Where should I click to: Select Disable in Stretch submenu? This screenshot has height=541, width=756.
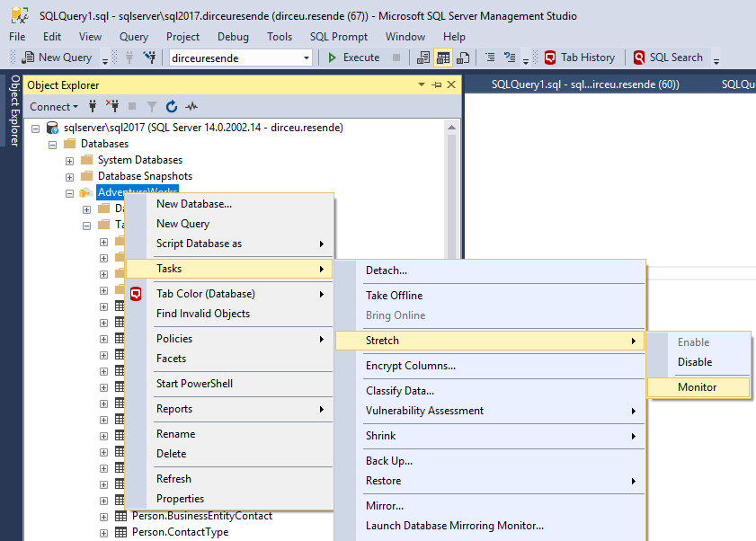click(698, 362)
